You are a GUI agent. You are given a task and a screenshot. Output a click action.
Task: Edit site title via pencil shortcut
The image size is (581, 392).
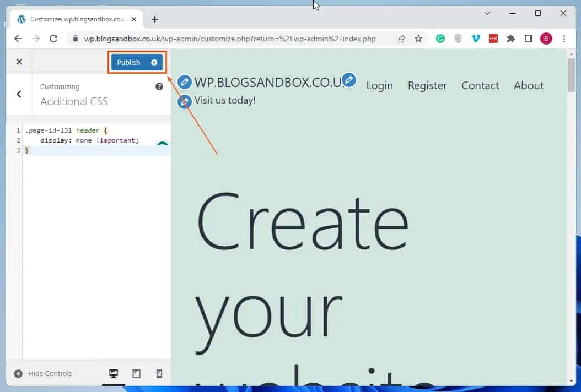[184, 82]
